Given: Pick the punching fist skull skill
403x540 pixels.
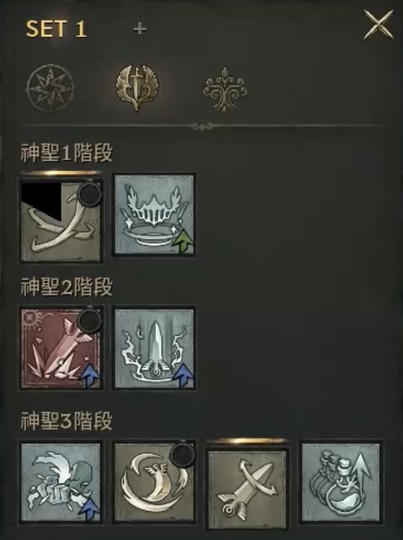Looking at the screenshot, I should tap(61, 482).
